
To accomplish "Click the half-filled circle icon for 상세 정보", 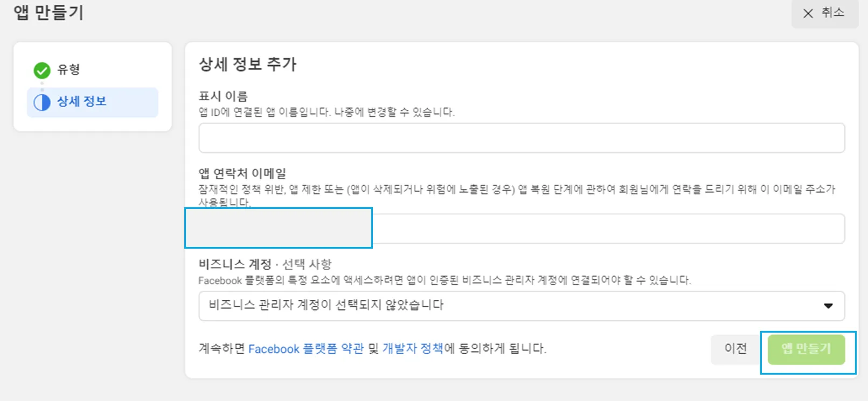I will point(42,102).
